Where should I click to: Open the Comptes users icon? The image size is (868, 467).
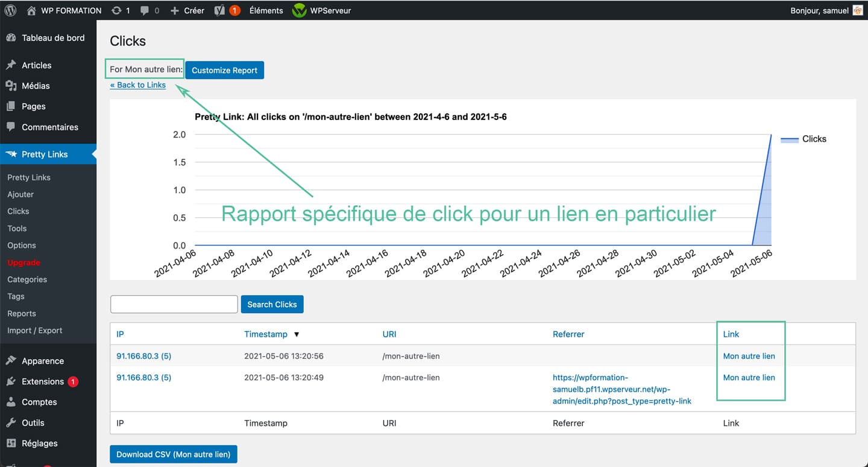(x=12, y=402)
